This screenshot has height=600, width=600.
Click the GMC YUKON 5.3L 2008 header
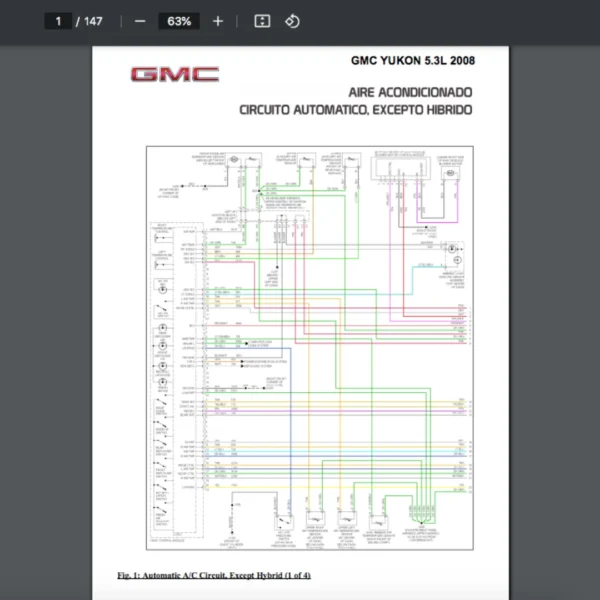pos(412,60)
